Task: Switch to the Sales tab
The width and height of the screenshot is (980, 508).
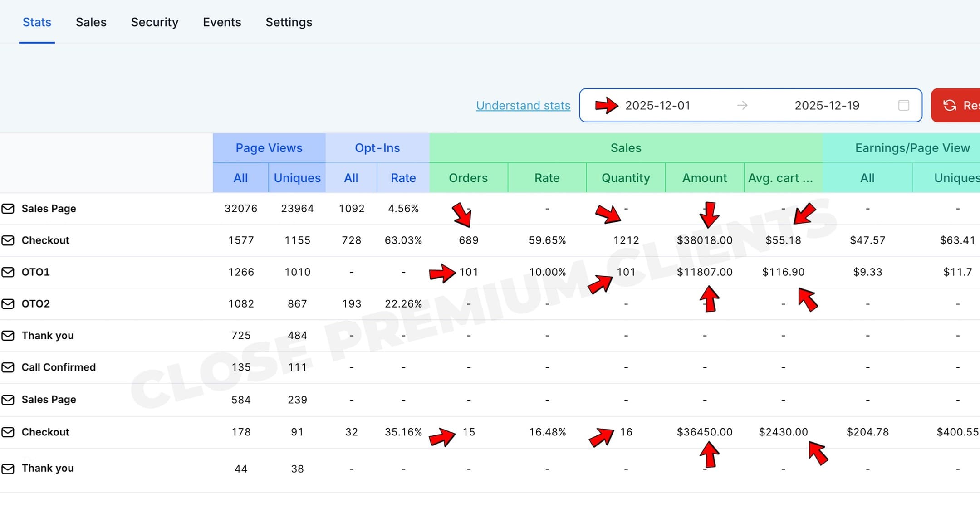Action: tap(91, 22)
